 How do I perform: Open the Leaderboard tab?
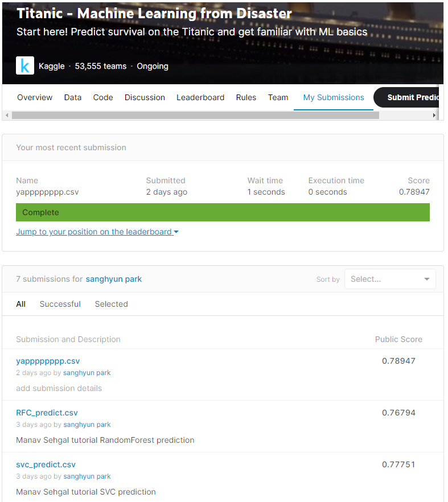[x=200, y=97]
